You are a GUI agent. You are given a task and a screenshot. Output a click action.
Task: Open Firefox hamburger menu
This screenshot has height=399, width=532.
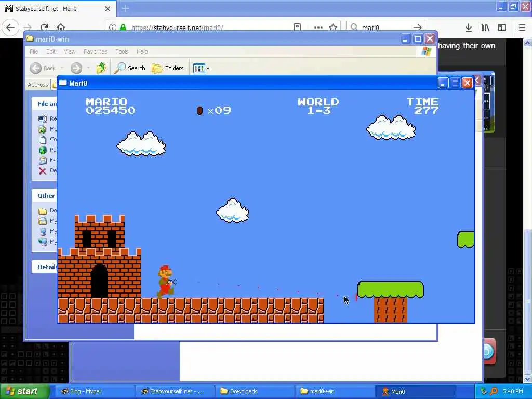[x=522, y=28]
